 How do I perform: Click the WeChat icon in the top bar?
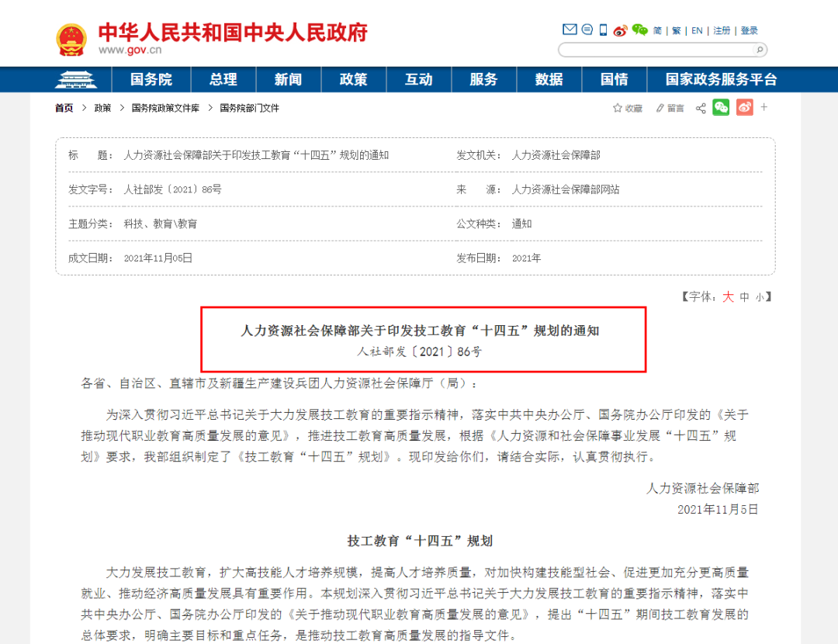pyautogui.click(x=639, y=30)
